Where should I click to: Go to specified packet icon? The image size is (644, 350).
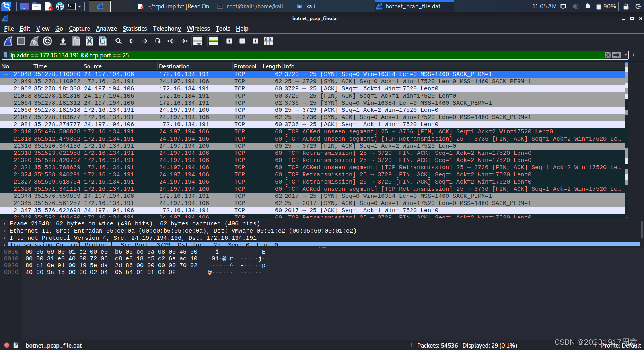158,41
